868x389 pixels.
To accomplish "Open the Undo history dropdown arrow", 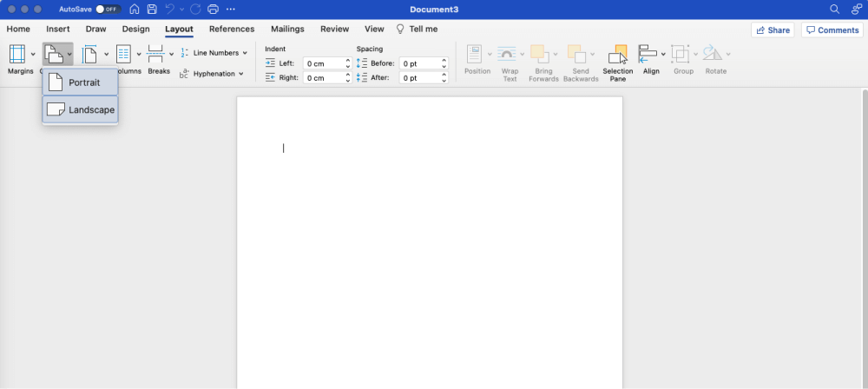I will tap(182, 10).
